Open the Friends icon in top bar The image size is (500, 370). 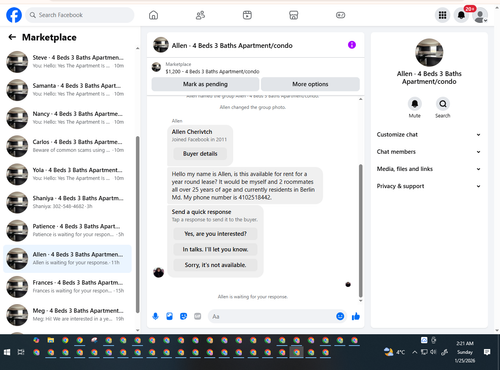click(x=200, y=15)
